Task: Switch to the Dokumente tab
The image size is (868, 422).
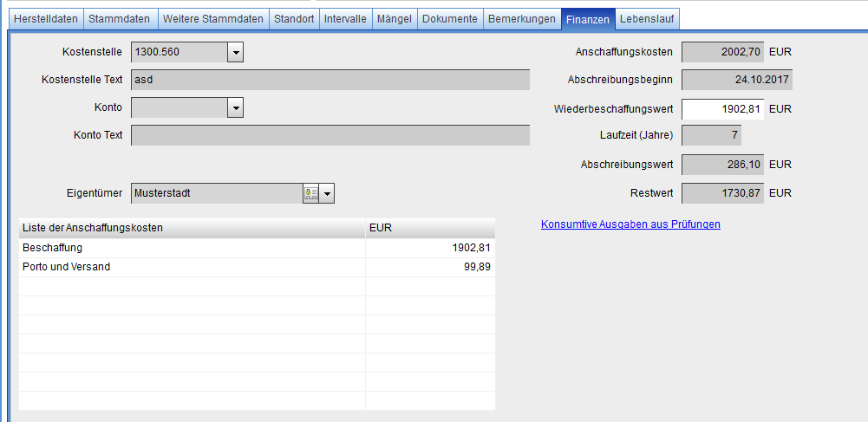Action: point(449,18)
